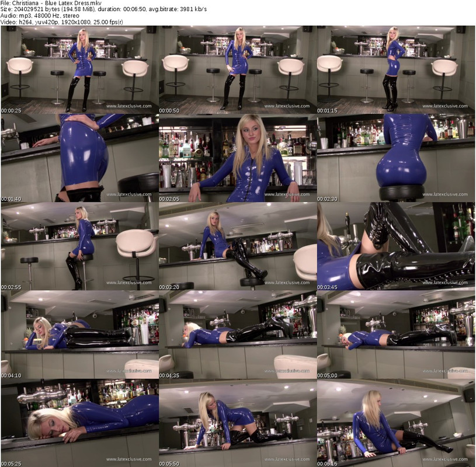Screen dimensions: 476x467
Task: Select the thumbnail frame at 00:05:25
Action: (x=80, y=423)
